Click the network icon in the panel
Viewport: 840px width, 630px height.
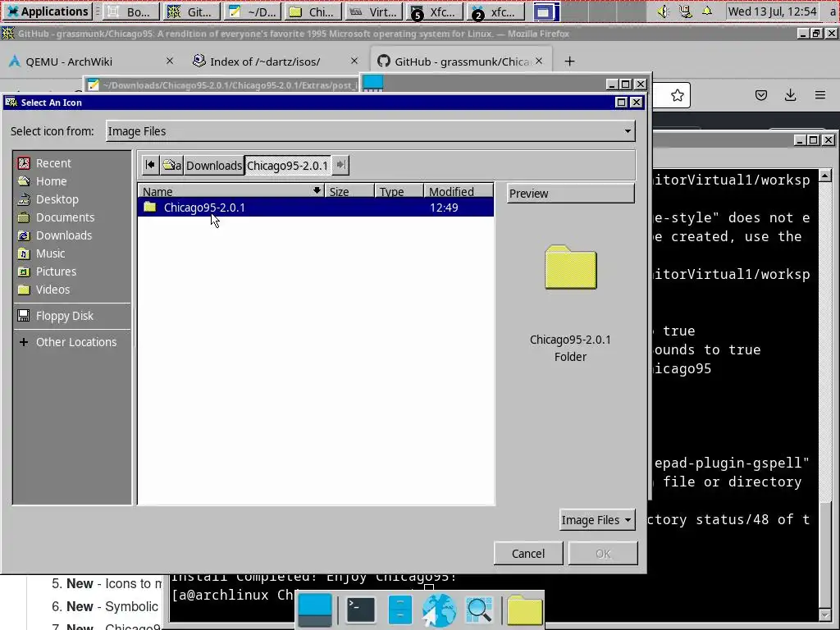click(685, 11)
